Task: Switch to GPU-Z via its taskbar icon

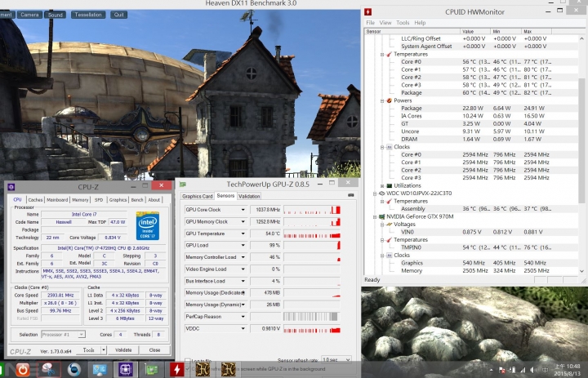Action: [152, 370]
